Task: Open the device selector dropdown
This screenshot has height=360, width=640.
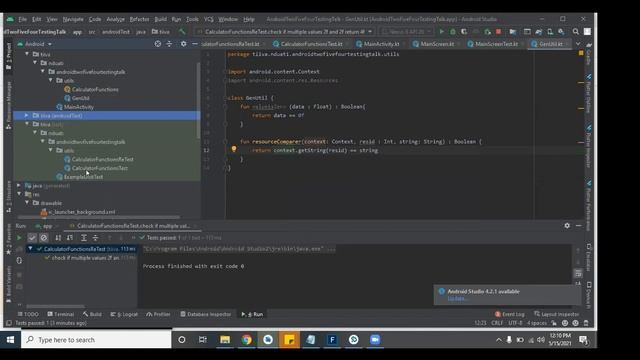Action: pyautogui.click(x=406, y=31)
